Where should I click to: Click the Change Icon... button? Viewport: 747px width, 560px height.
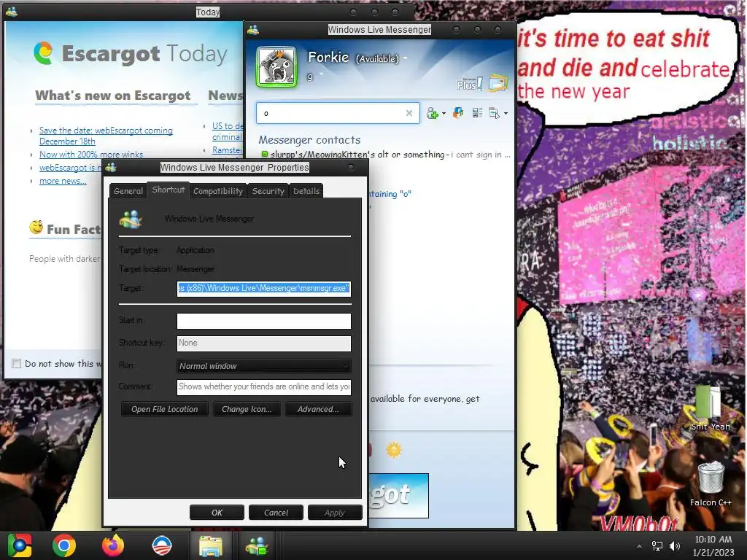(247, 409)
